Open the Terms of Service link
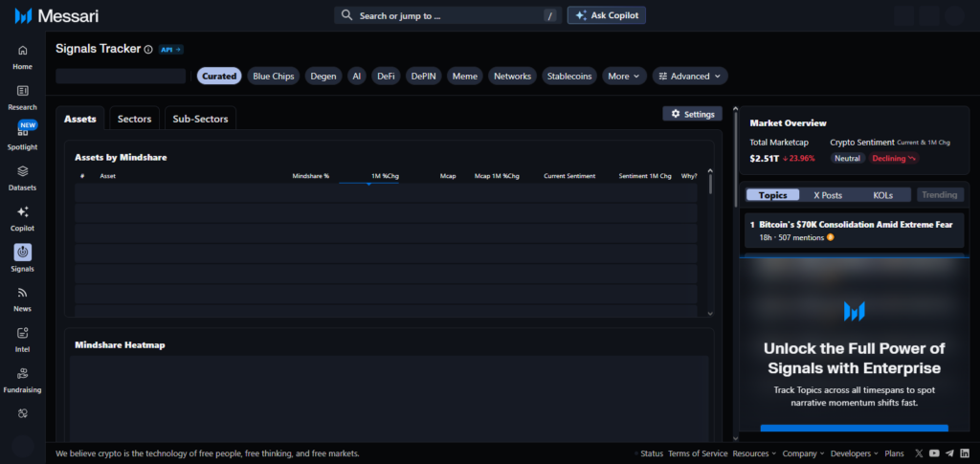The height and width of the screenshot is (464, 980). [698, 453]
